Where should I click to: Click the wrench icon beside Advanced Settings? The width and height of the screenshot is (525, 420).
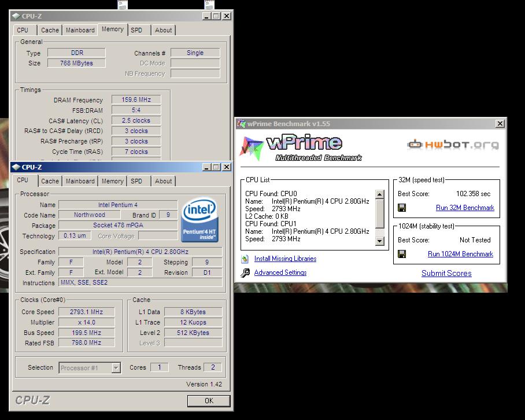pos(245,272)
